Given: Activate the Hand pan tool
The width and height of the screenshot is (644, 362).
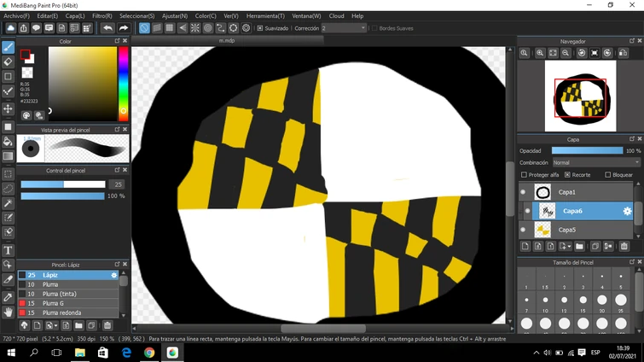Looking at the screenshot, I should [x=9, y=312].
